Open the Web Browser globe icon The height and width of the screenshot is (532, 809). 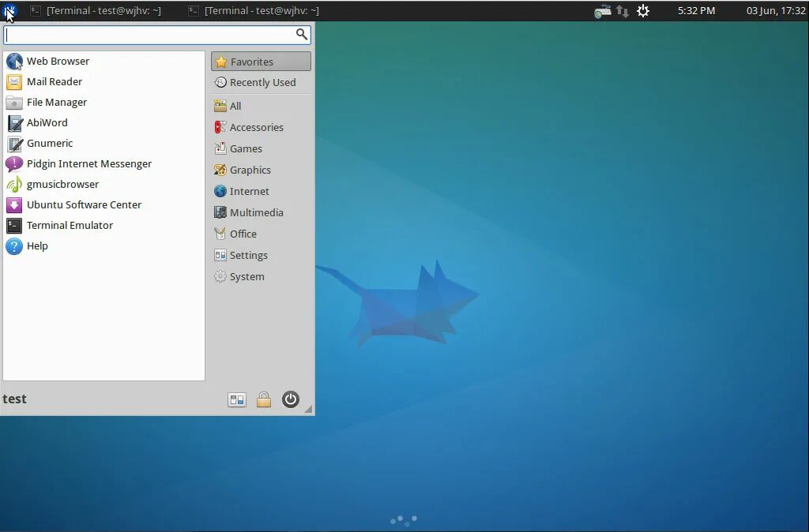pos(14,62)
